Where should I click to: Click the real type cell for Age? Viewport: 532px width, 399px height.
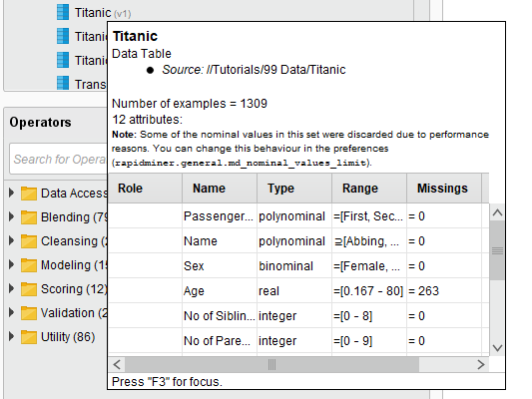click(294, 291)
